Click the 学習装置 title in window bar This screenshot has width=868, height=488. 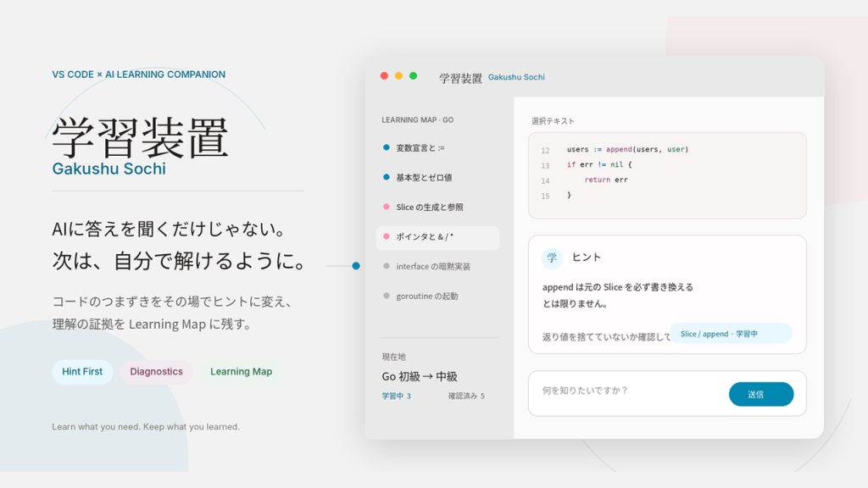[x=460, y=78]
